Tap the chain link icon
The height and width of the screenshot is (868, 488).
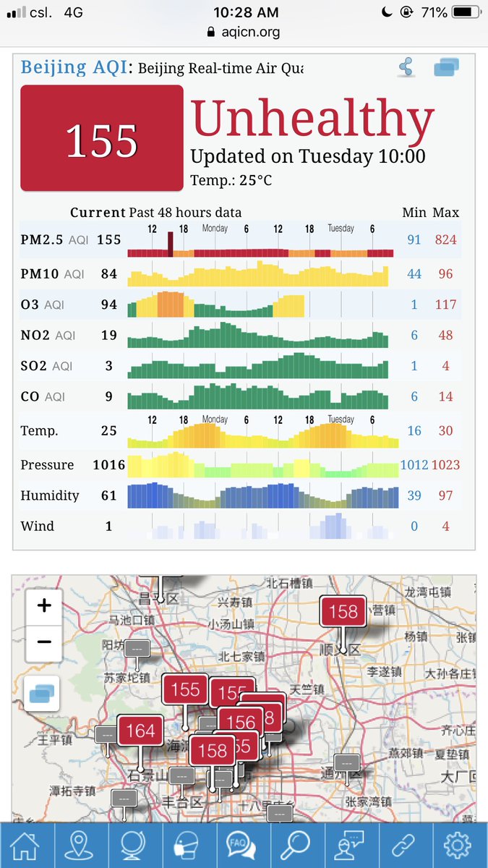[x=406, y=845]
